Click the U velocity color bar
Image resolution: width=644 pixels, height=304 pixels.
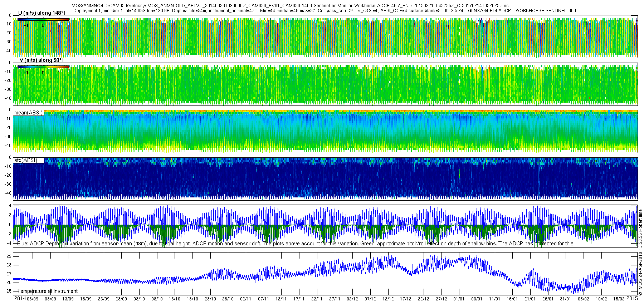43,19
